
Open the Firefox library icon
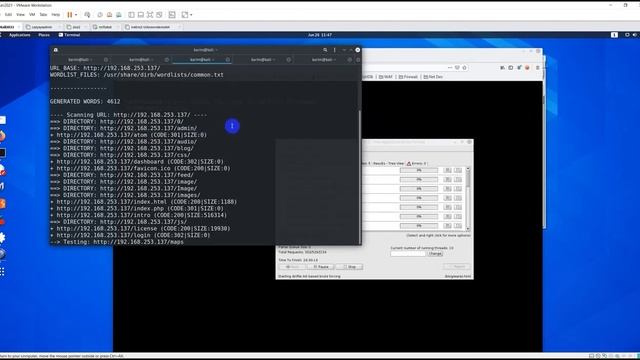click(502, 68)
